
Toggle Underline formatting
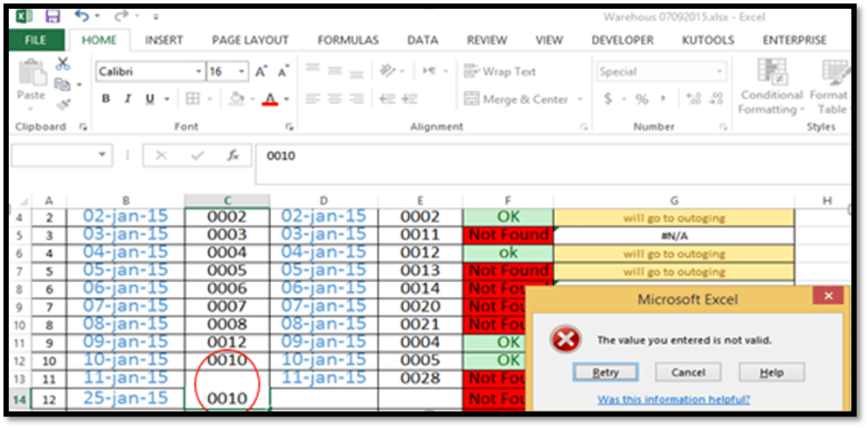[x=150, y=100]
